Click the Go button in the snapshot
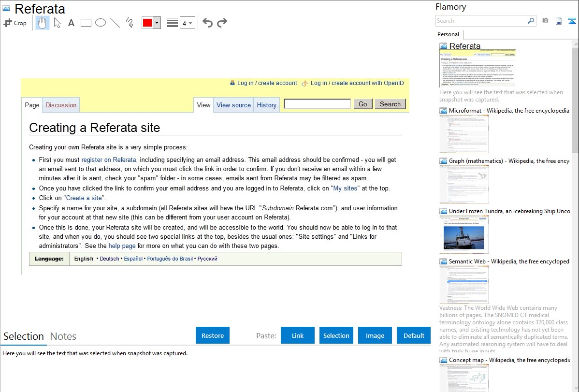Image resolution: width=579 pixels, height=392 pixels. click(362, 104)
